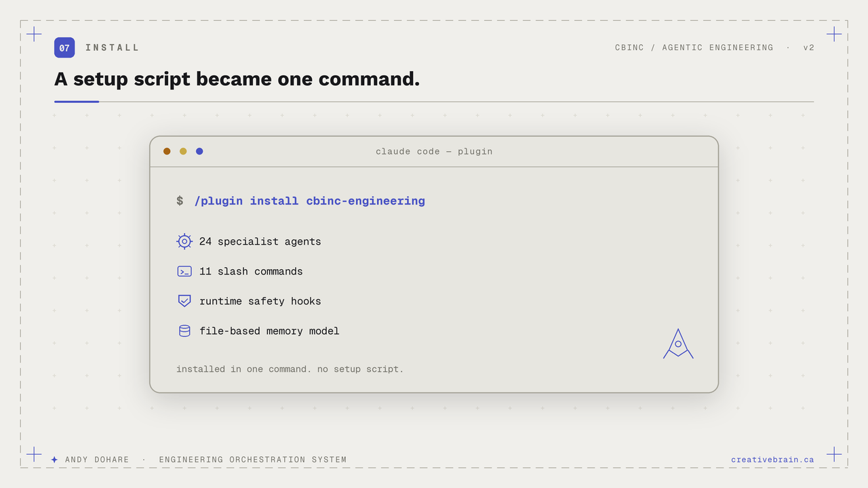Click the slide headline about setup script
Screen dimensions: 868x488
pyautogui.click(x=237, y=79)
